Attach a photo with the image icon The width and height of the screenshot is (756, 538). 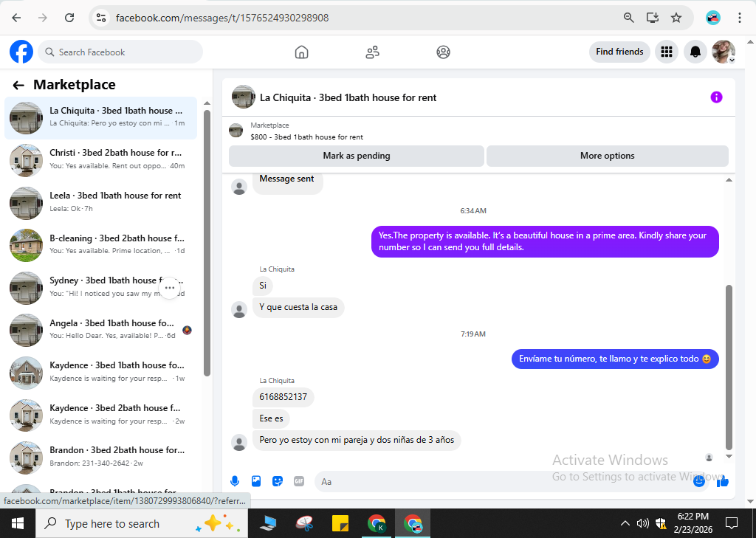coord(256,481)
